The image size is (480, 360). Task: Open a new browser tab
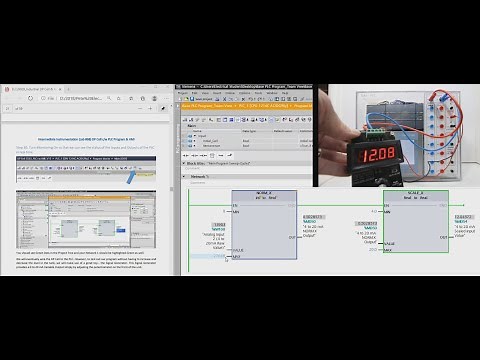click(68, 89)
